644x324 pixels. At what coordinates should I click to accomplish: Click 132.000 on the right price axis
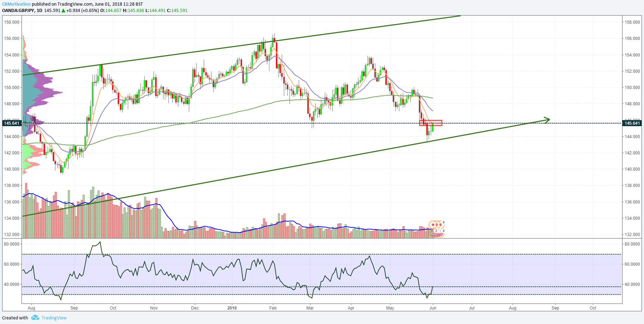632,235
